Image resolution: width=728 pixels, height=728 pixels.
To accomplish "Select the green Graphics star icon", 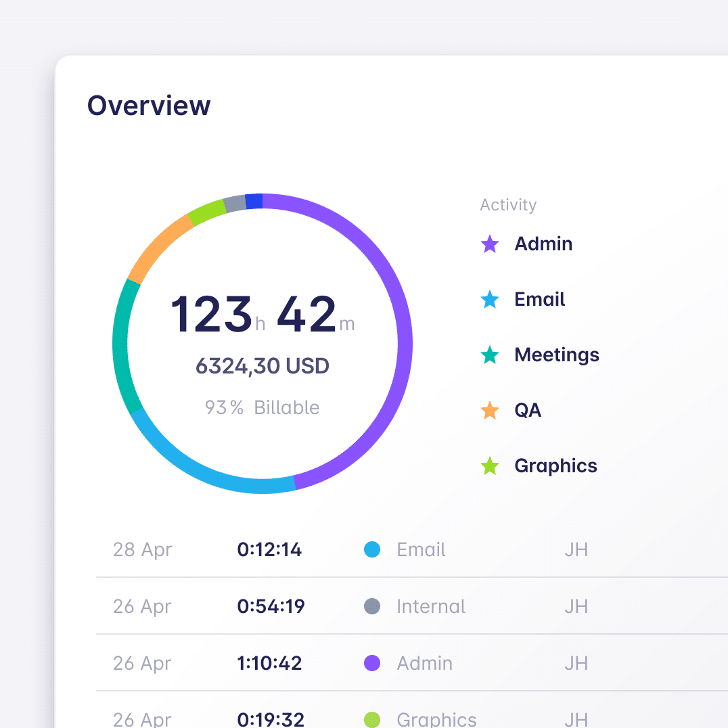I will tap(489, 466).
